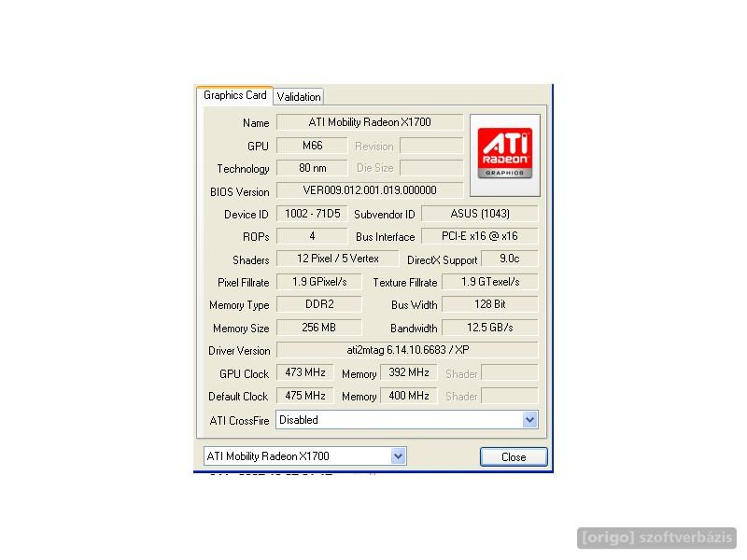747x560 pixels.
Task: Click the Technology field showing 80 nm
Action: (312, 168)
